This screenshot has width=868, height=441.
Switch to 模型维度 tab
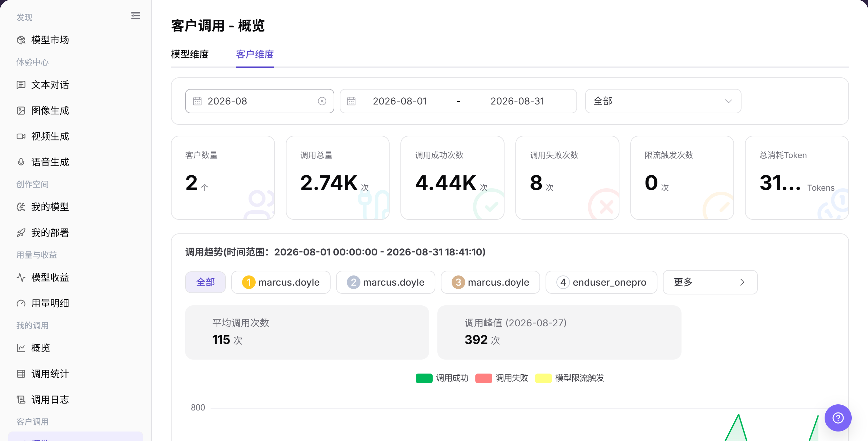coord(190,54)
